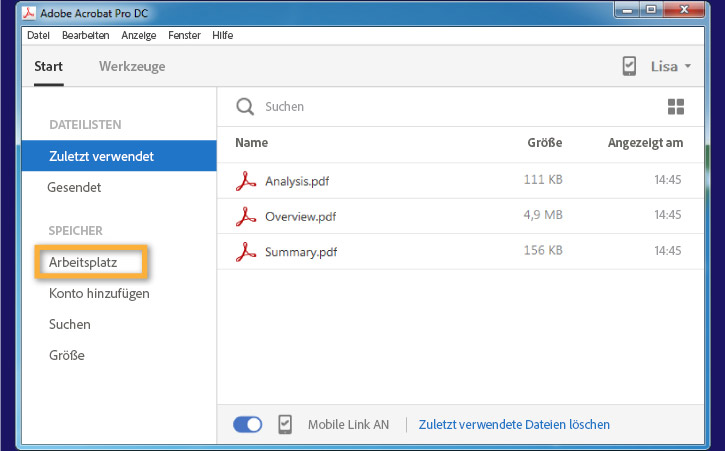Select the Analysis.pdf file name
Viewport: 725px width, 451px height.
click(x=297, y=181)
